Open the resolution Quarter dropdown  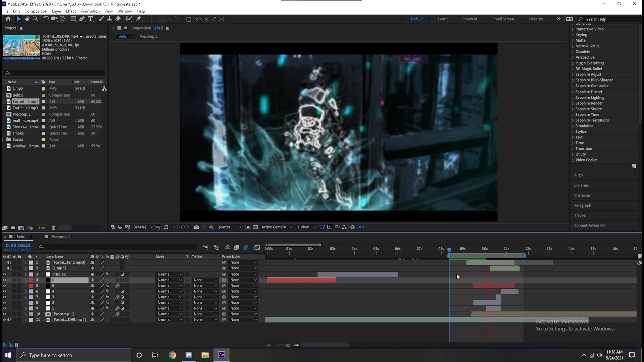click(x=230, y=227)
